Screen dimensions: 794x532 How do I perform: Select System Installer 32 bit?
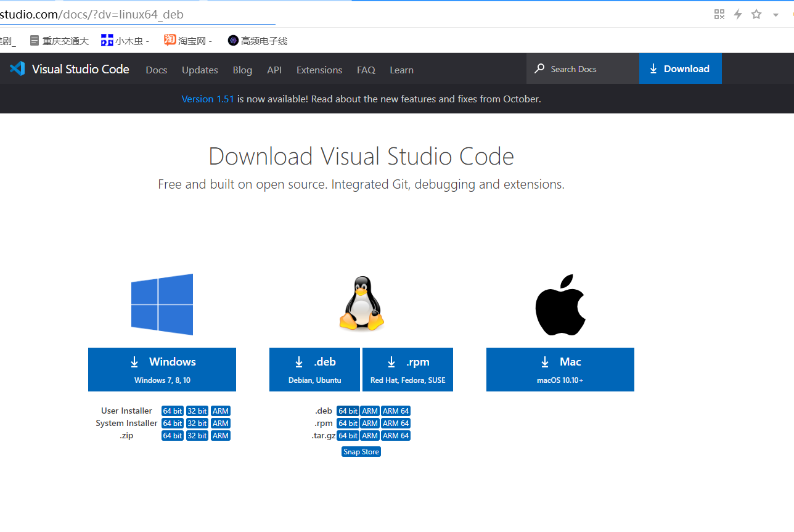click(197, 423)
